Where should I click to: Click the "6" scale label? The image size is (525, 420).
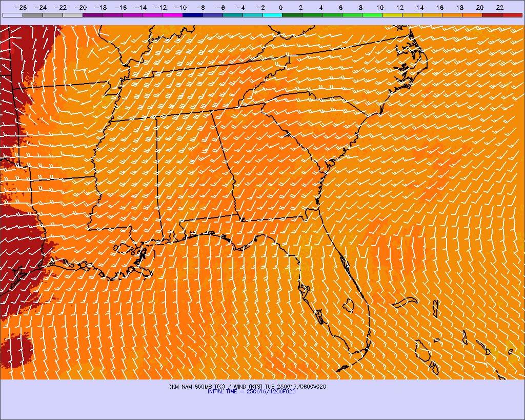tap(340, 8)
